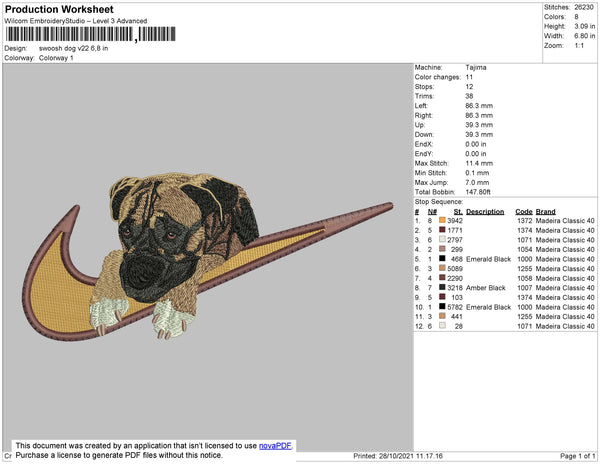The image size is (600, 464).
Task: Click 'Madeira Classic 40' in row 12
Action: [x=565, y=326]
